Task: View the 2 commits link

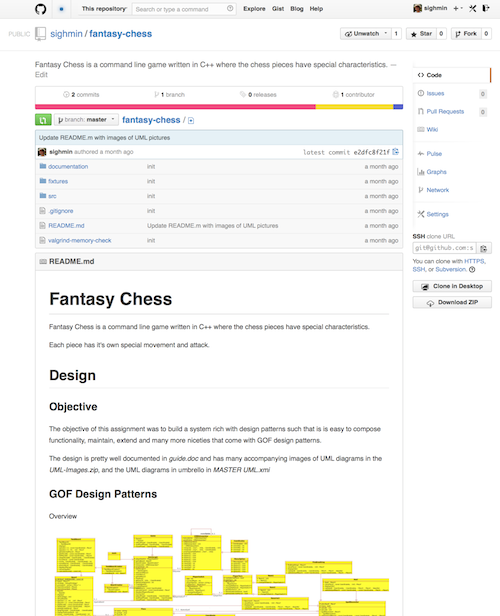Action: [x=81, y=95]
